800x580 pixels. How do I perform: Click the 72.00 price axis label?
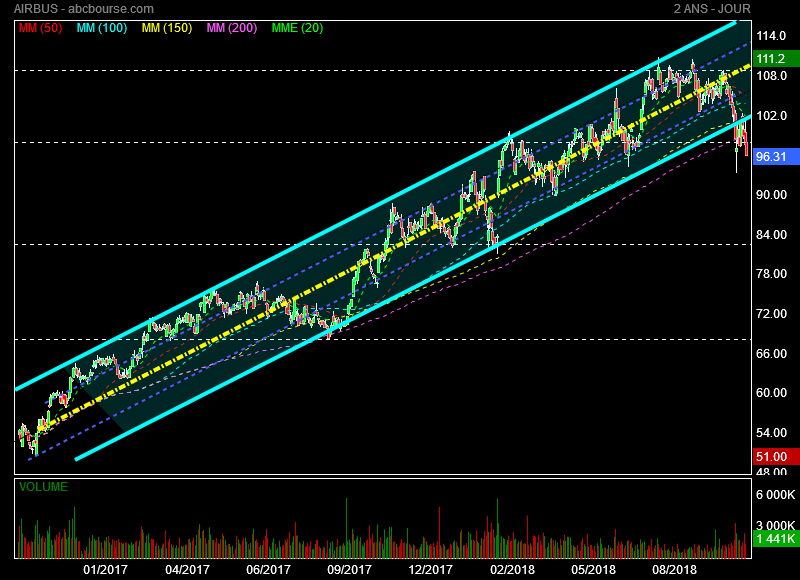click(771, 314)
